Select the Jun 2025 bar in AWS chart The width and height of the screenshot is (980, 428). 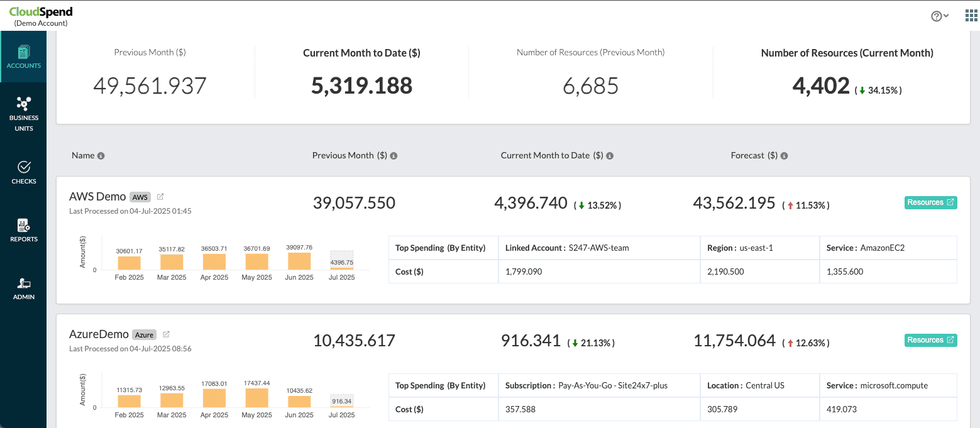point(299,261)
